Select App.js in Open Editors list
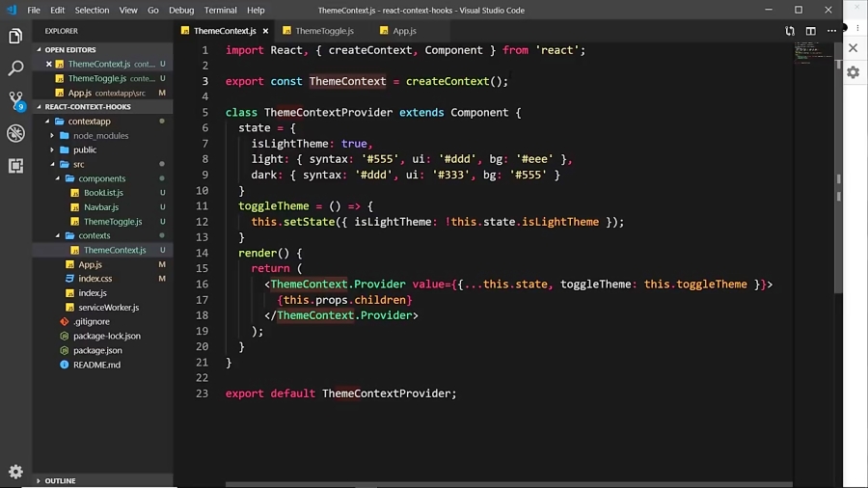The width and height of the screenshot is (868, 488). (102, 93)
